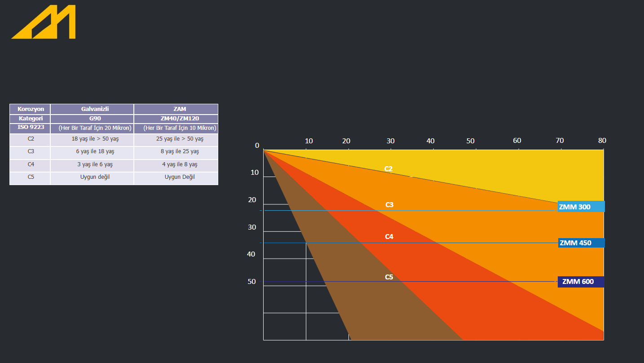The height and width of the screenshot is (363, 644).
Task: Click the C5 label on the chart
Action: (x=389, y=277)
